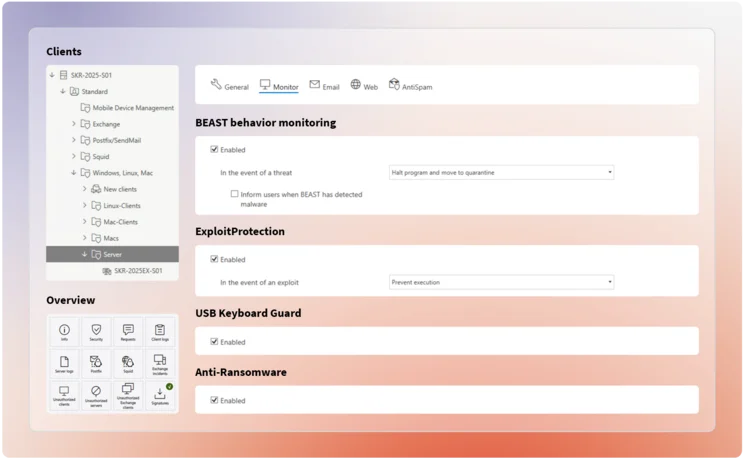Open the Squid overview tile

tap(128, 364)
